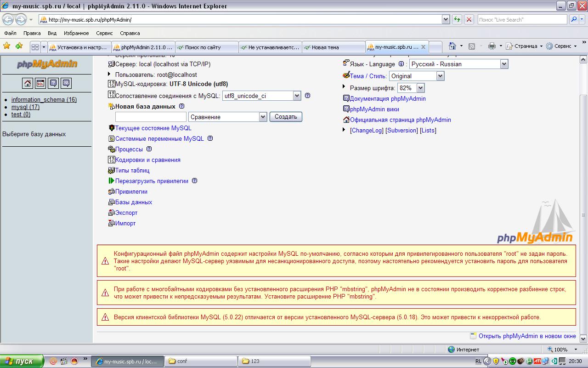Click the printer icon in IE toolbar
This screenshot has width=588, height=368.
[x=492, y=46]
